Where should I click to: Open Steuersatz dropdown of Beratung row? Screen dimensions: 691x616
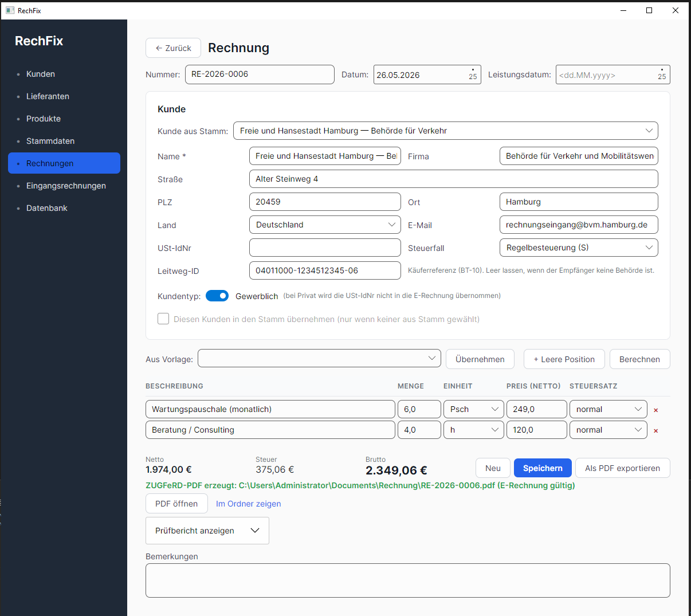[x=608, y=430]
